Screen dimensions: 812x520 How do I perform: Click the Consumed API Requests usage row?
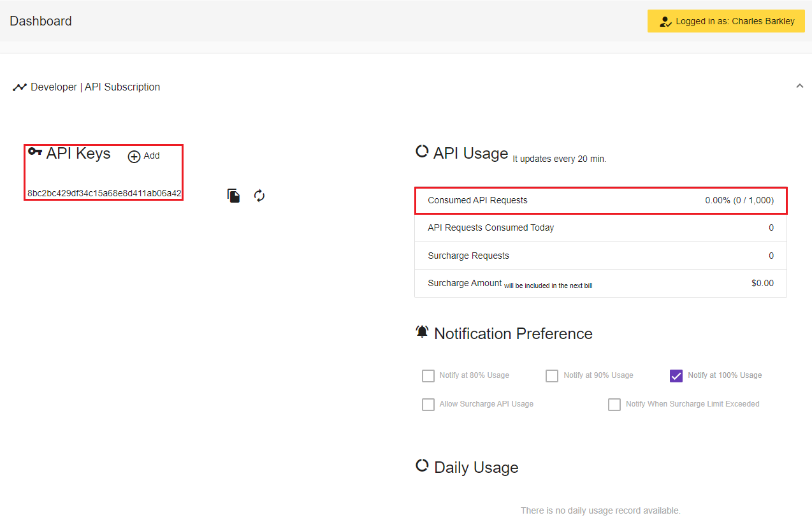(x=600, y=200)
